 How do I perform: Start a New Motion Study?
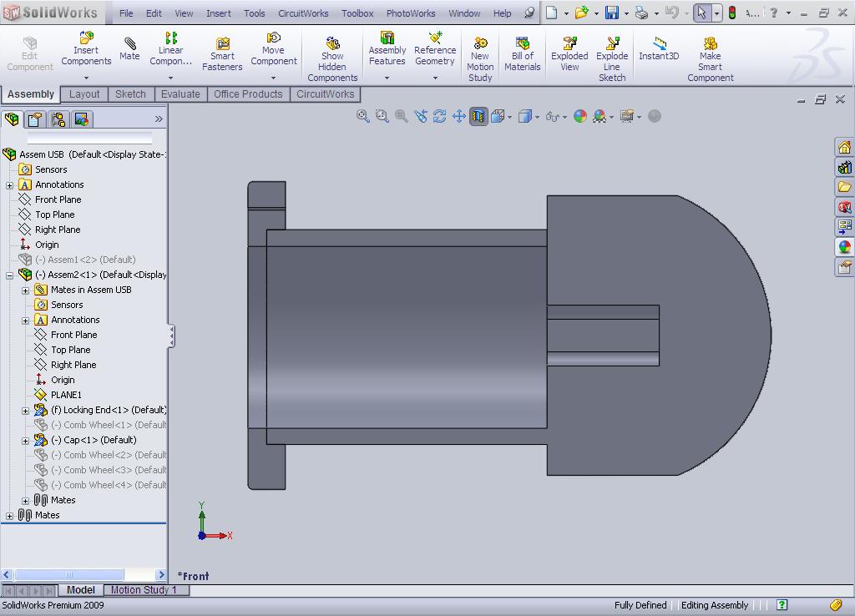pyautogui.click(x=480, y=59)
